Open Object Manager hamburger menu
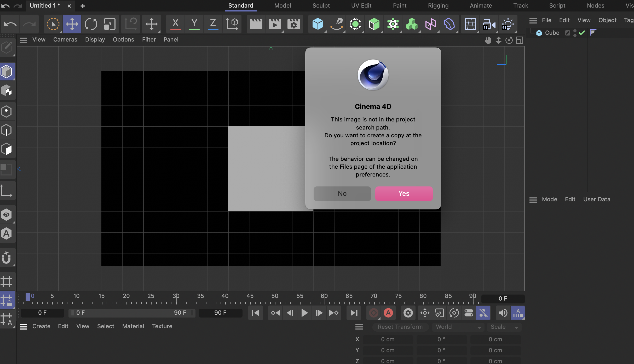 click(533, 20)
